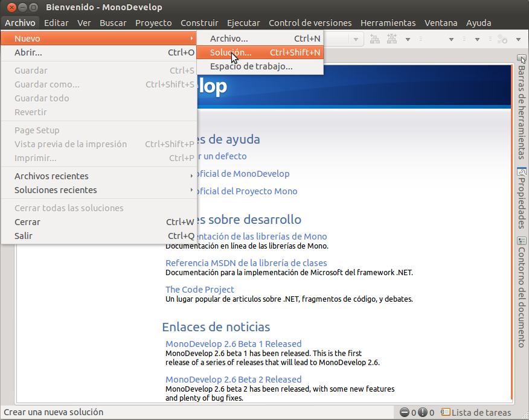Click Vista previa de la impresión entry
Image resolution: width=529 pixels, height=420 pixels.
[99, 144]
